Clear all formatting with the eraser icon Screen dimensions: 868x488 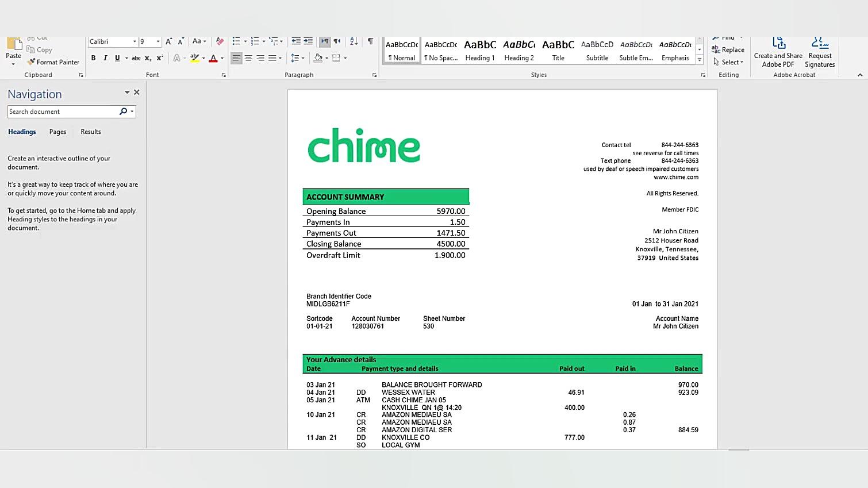click(220, 41)
